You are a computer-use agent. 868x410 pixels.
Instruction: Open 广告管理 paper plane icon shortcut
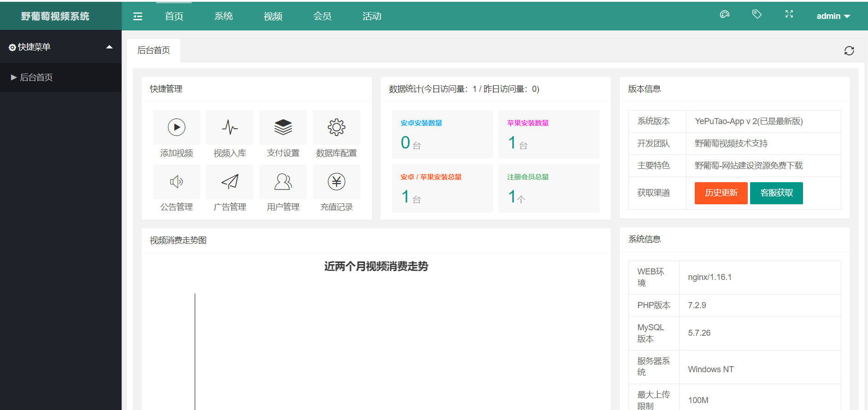tap(230, 182)
